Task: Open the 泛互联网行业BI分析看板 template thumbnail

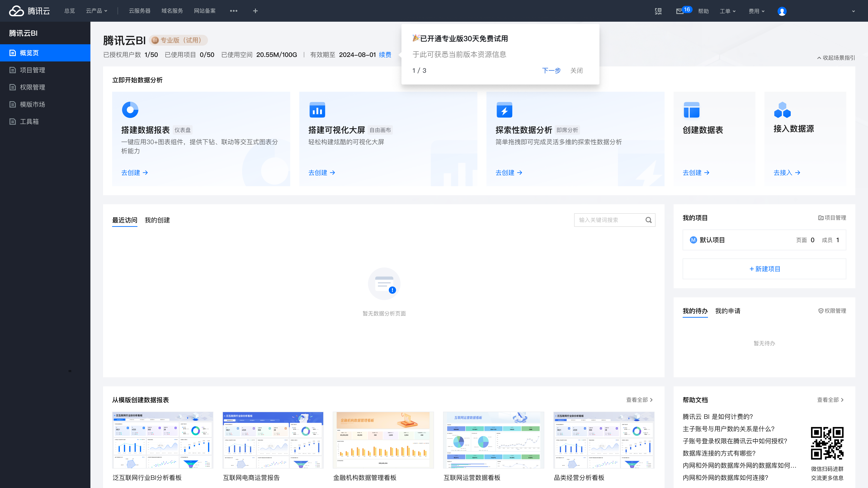Action: (x=163, y=440)
